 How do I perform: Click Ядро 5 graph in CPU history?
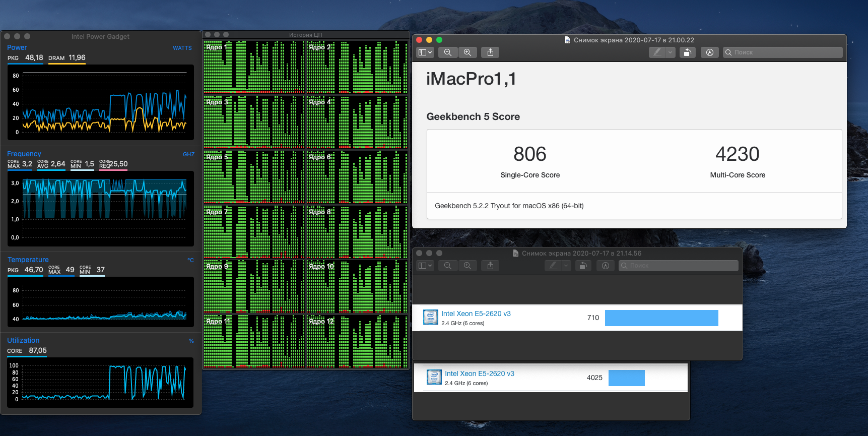pyautogui.click(x=254, y=176)
